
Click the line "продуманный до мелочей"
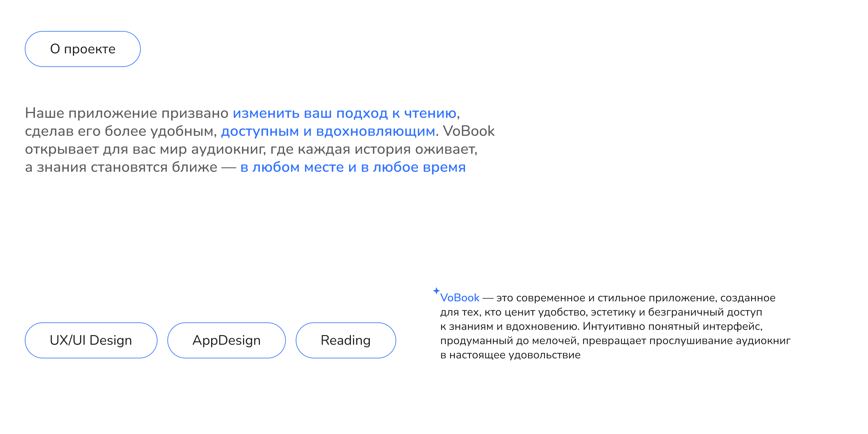pyautogui.click(x=509, y=341)
